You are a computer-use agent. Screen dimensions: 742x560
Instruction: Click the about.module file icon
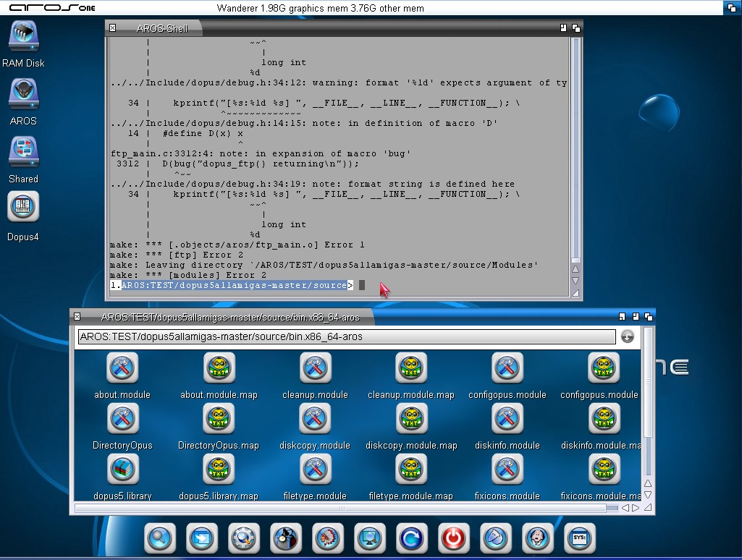pos(122,368)
